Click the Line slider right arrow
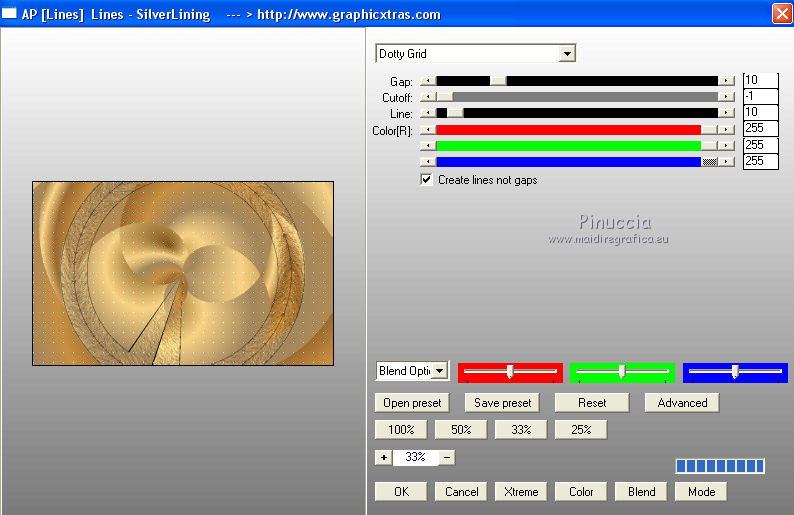Image resolution: width=794 pixels, height=515 pixels. tap(726, 113)
